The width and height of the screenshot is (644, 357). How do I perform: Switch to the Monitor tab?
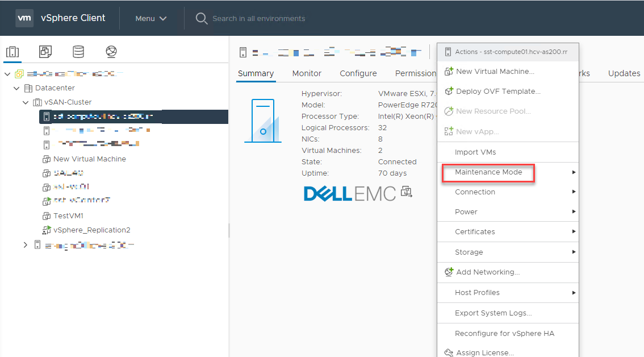pyautogui.click(x=307, y=73)
